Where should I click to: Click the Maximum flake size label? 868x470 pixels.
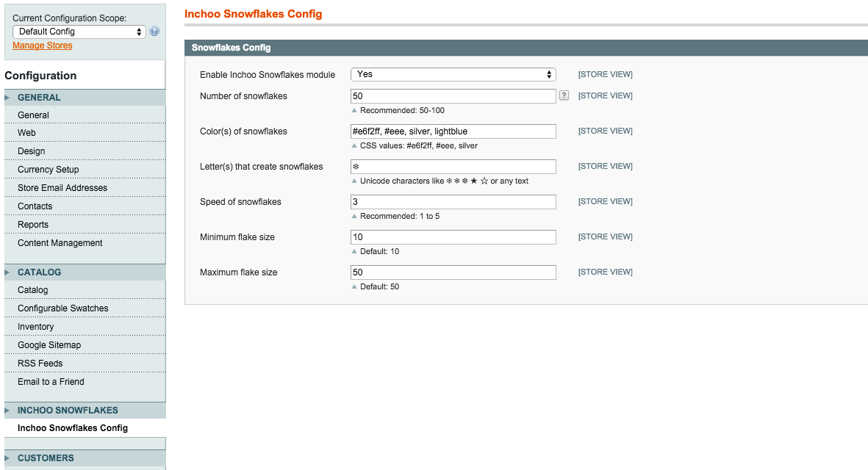pyautogui.click(x=239, y=272)
